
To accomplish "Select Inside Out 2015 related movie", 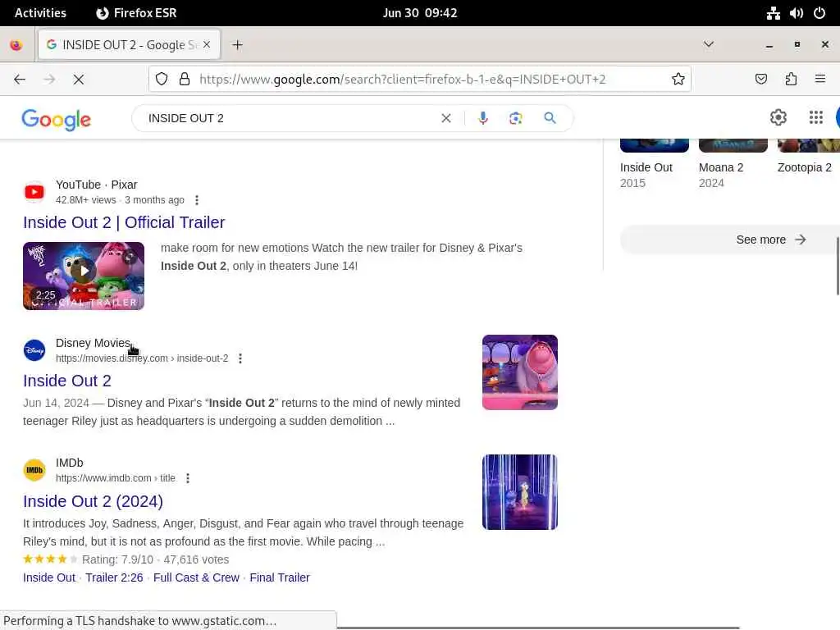I will (x=654, y=165).
